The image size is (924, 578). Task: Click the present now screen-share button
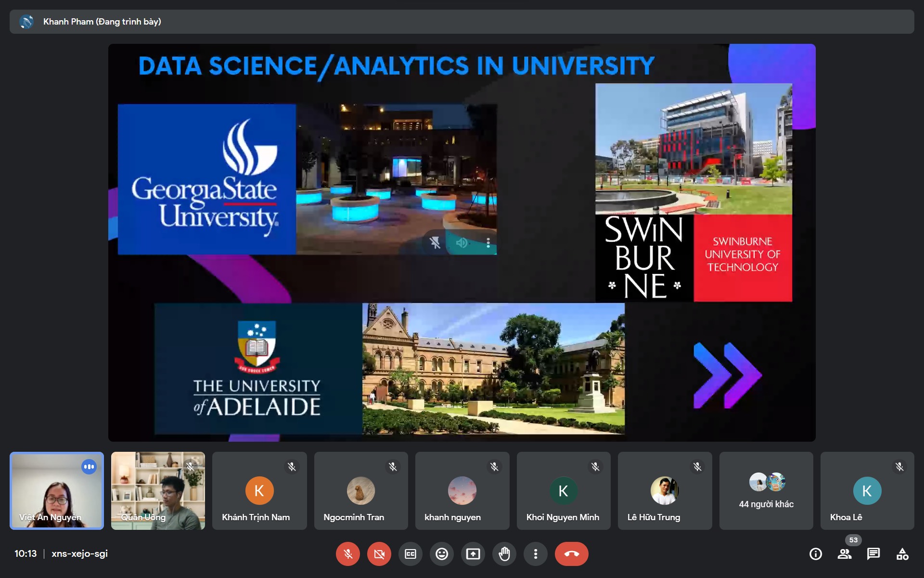coord(473,554)
